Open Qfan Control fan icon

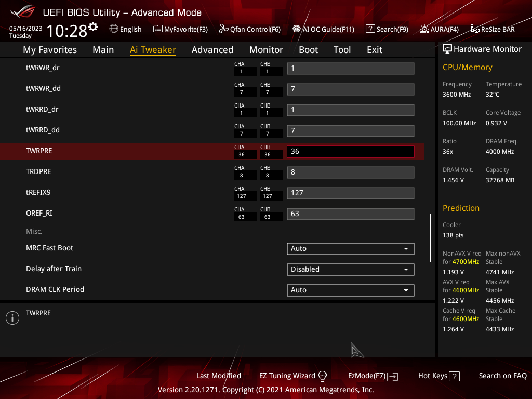[x=223, y=29]
